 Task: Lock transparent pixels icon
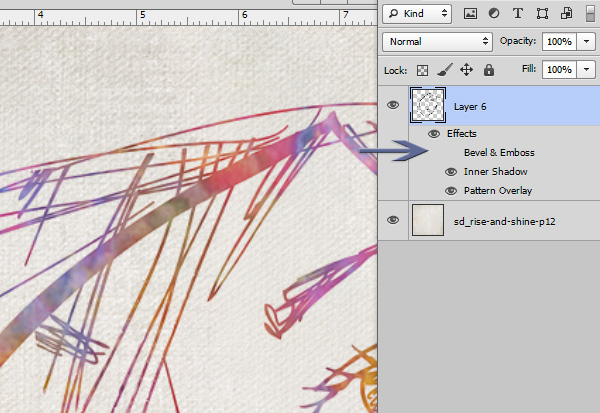(x=422, y=70)
